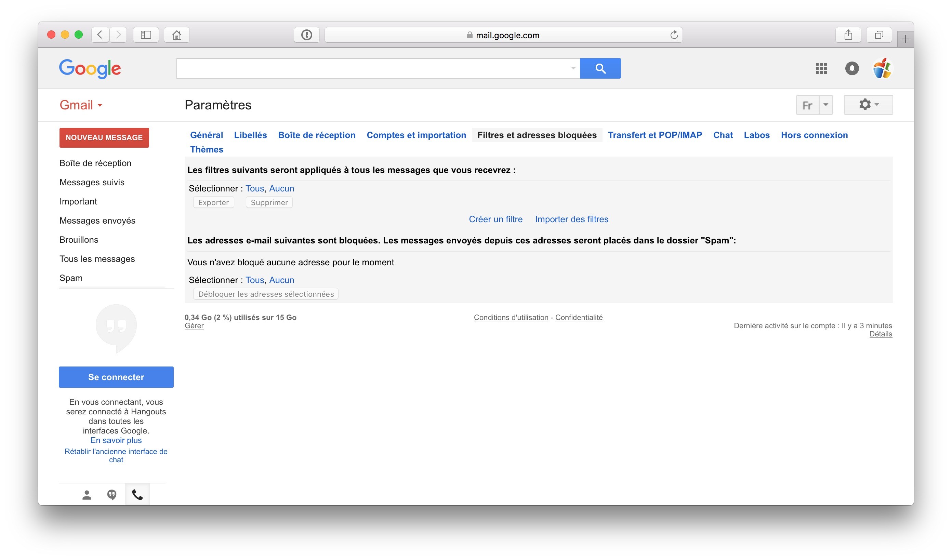Show all tabs overview

(879, 35)
